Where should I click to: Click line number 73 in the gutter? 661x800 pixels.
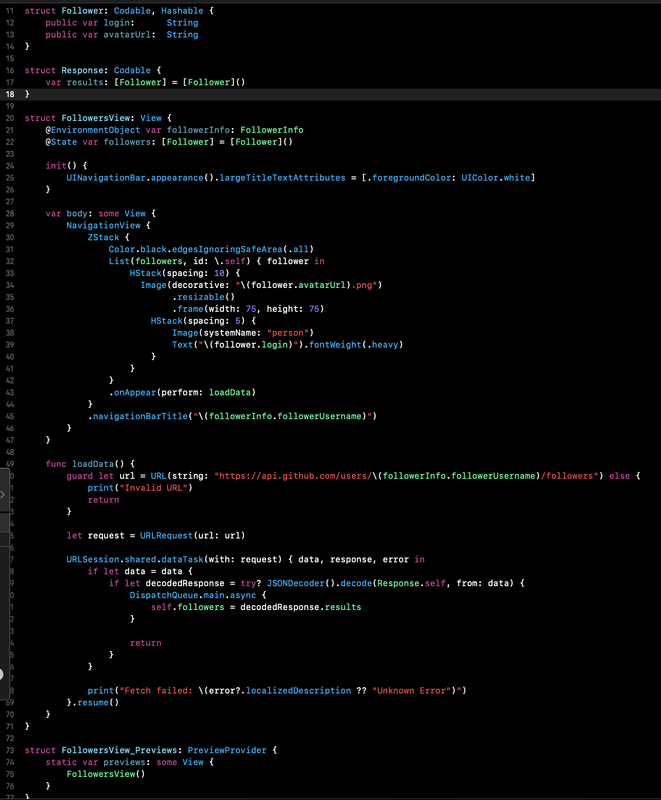coord(10,750)
